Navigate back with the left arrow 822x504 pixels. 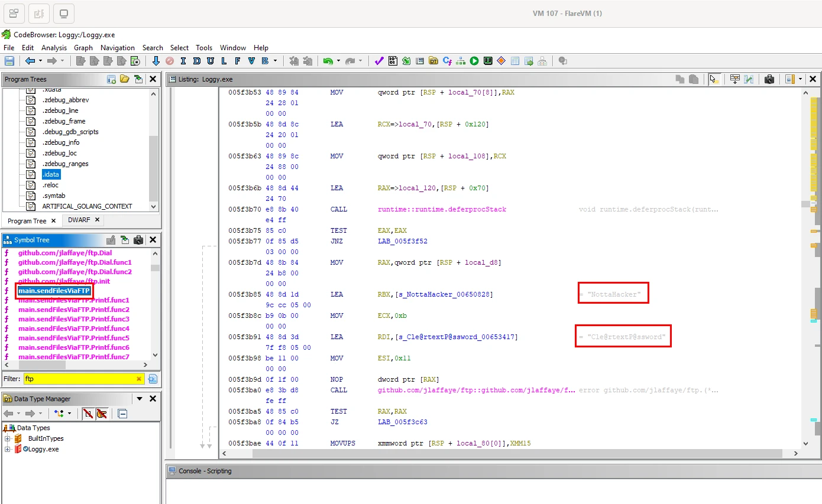pos(30,61)
